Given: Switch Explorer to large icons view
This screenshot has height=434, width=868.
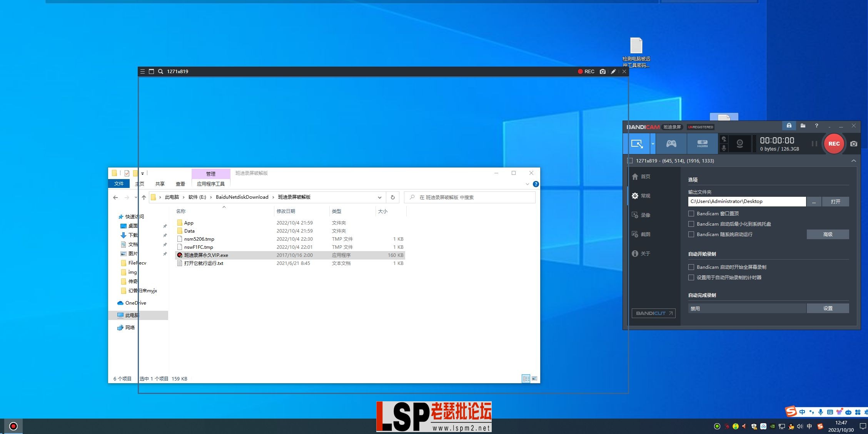Looking at the screenshot, I should pos(534,379).
